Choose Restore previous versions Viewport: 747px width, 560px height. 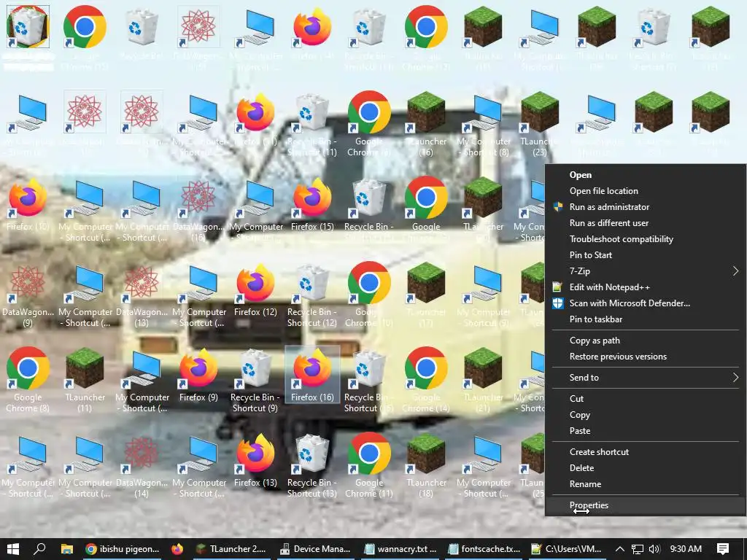point(646,357)
